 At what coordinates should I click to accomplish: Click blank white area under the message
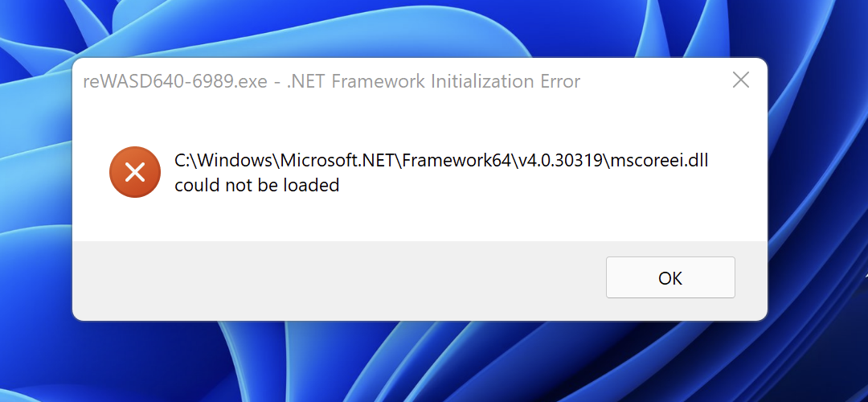[420, 219]
